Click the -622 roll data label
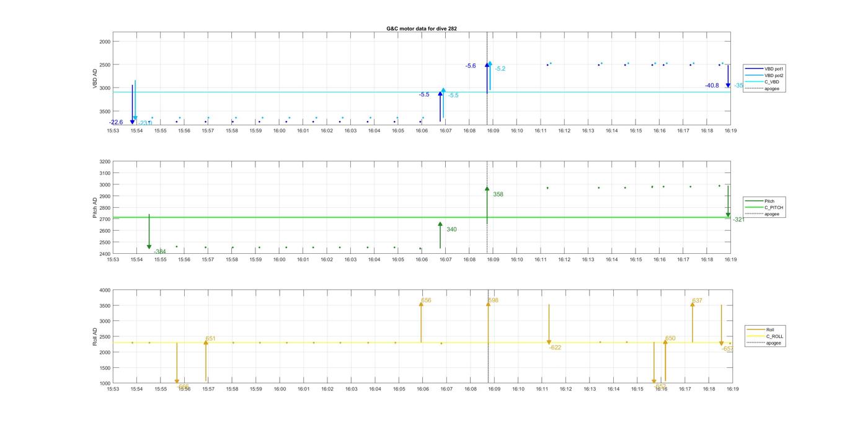The image size is (868, 430). [x=555, y=347]
